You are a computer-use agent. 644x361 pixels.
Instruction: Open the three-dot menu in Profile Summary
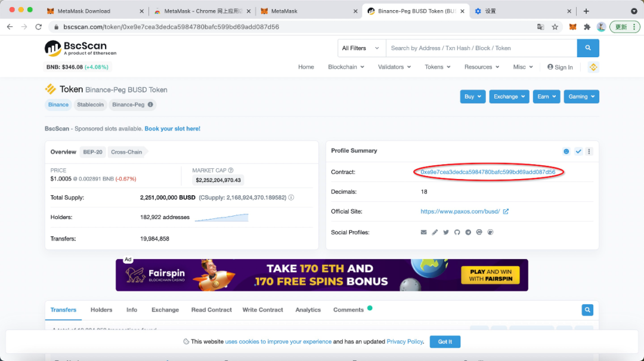[589, 152]
